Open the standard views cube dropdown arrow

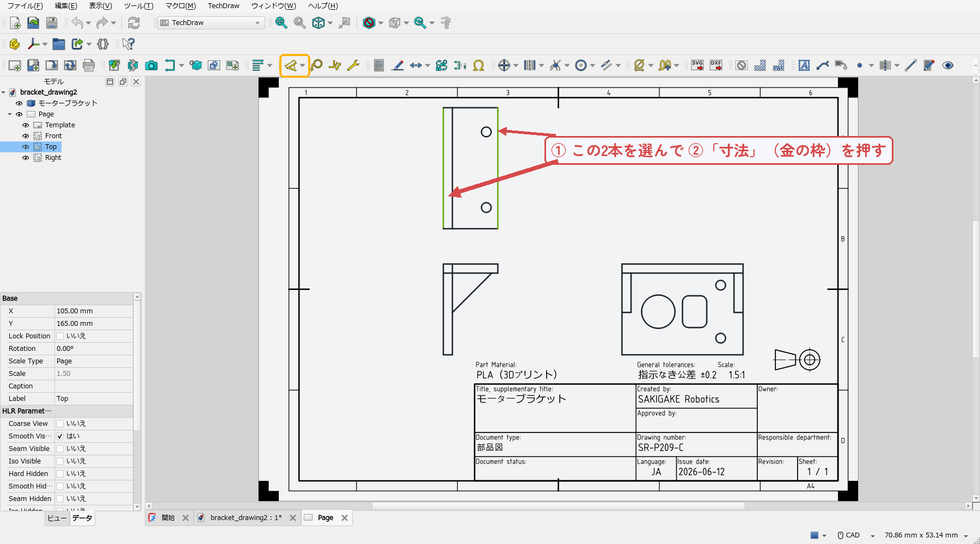click(330, 23)
